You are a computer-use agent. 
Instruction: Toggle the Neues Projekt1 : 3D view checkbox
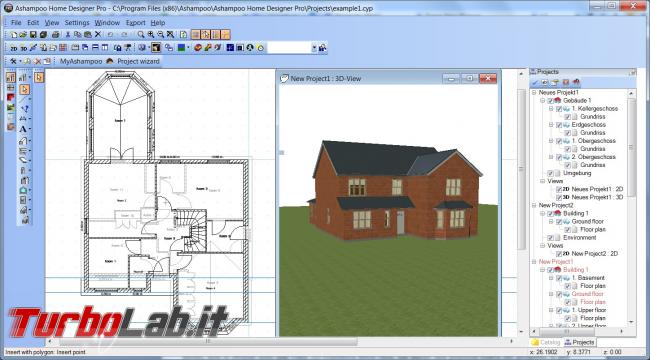559,197
